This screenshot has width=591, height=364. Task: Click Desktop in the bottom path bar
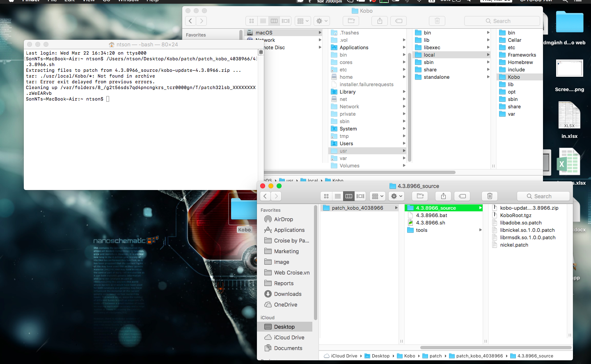[377, 356]
